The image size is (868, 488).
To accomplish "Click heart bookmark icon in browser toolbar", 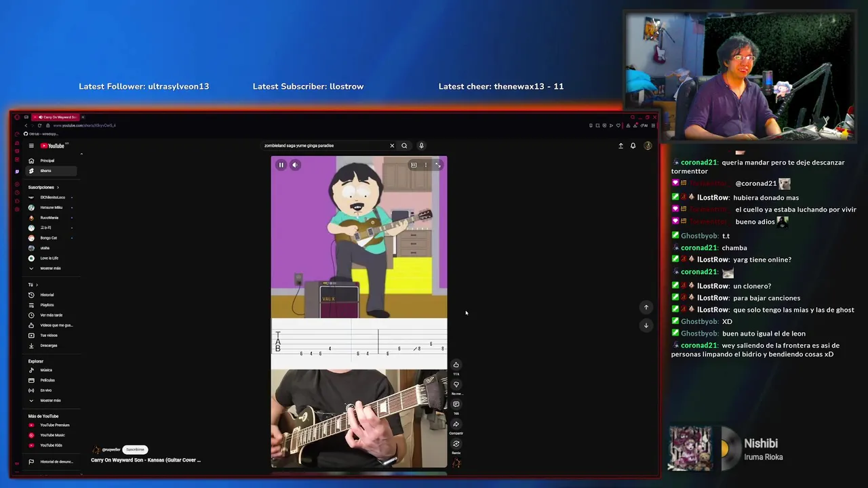I will 618,125.
